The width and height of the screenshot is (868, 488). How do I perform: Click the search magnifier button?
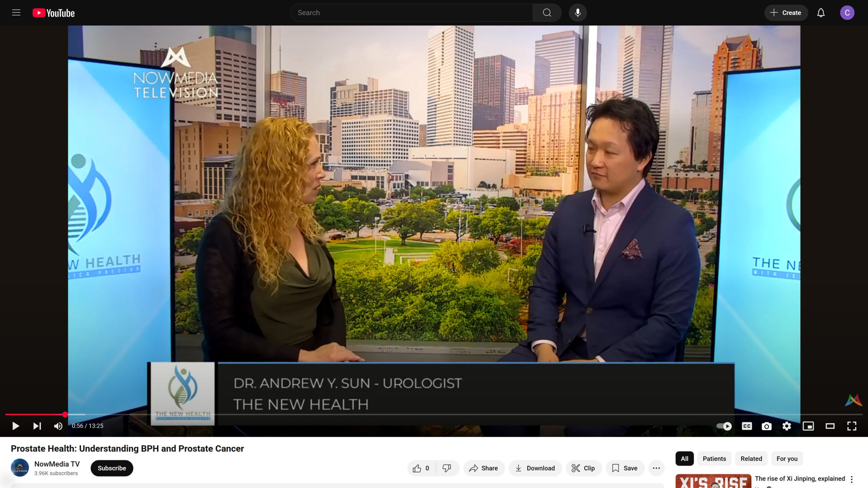pyautogui.click(x=547, y=13)
